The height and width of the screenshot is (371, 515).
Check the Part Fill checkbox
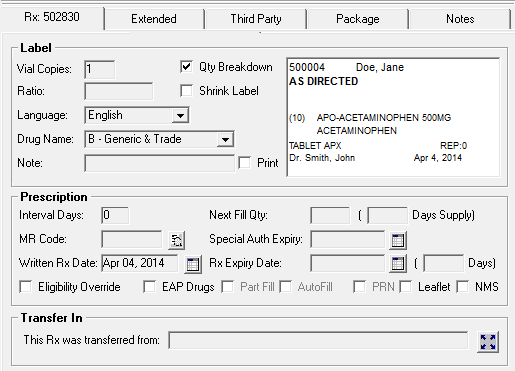(x=228, y=287)
